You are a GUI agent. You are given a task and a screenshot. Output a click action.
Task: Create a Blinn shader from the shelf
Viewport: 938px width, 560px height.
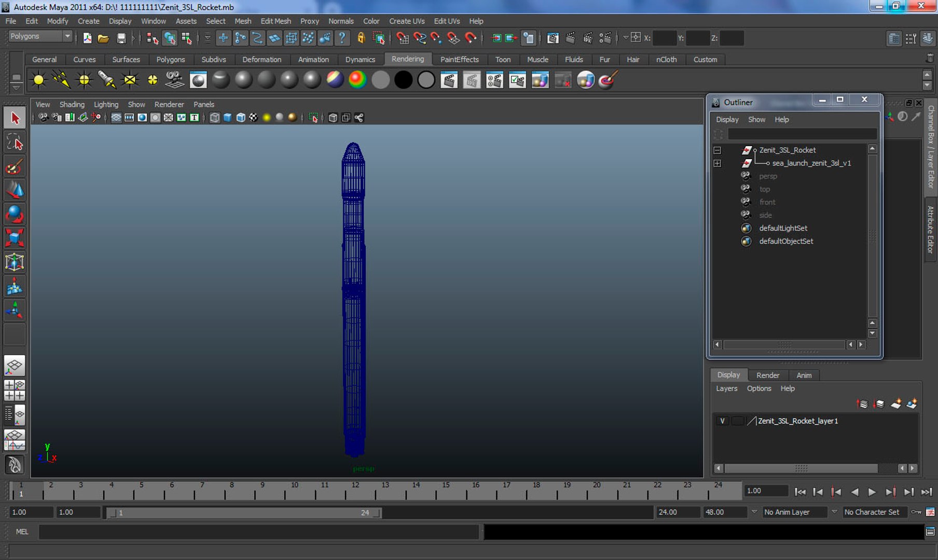[x=243, y=80]
